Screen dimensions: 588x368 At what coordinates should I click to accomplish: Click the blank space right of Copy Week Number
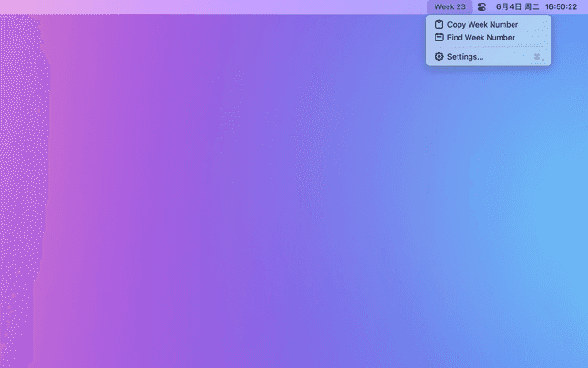point(534,24)
